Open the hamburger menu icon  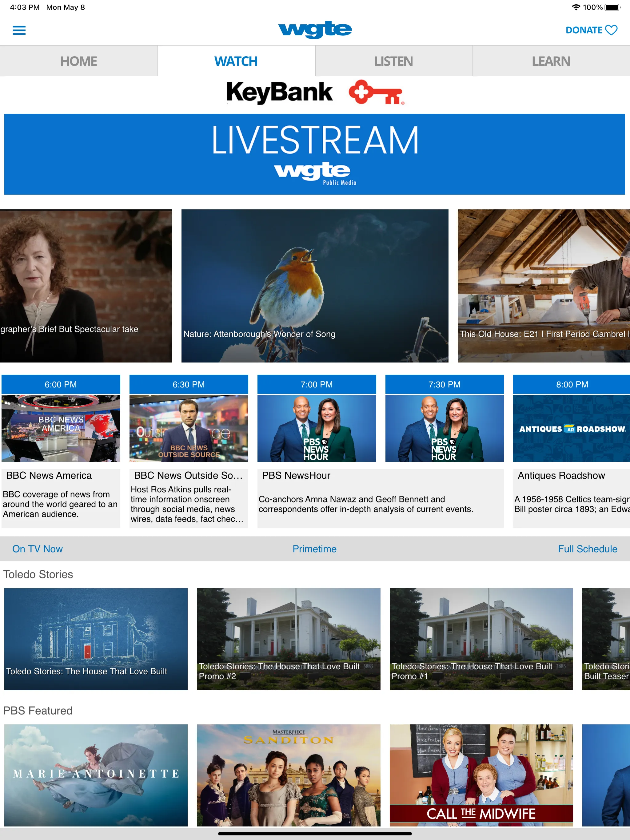(19, 30)
